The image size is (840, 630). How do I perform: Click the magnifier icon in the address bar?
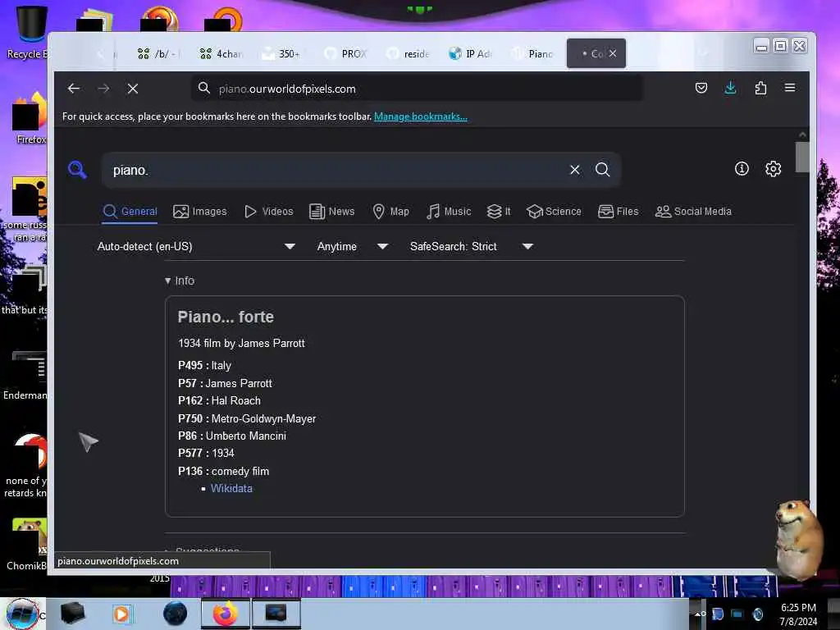204,88
